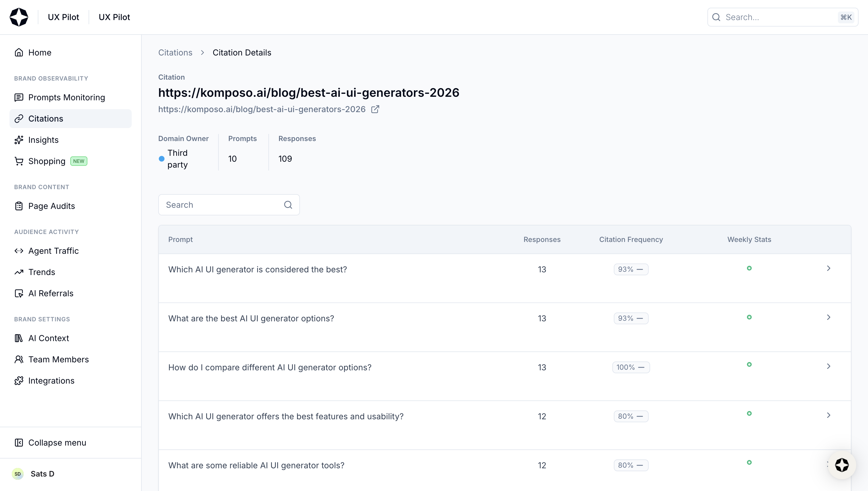Image resolution: width=868 pixels, height=491 pixels.
Task: Open Prompts Monitoring menu item
Action: click(x=66, y=97)
